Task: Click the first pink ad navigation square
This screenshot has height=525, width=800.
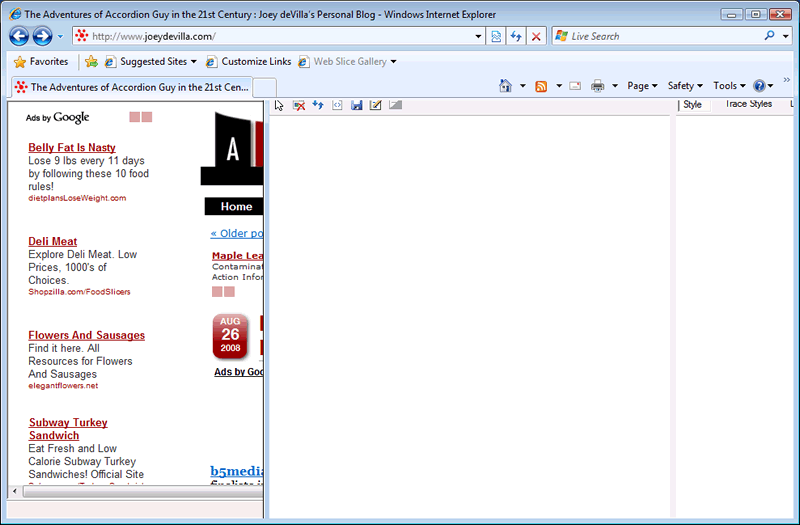Action: [x=135, y=117]
